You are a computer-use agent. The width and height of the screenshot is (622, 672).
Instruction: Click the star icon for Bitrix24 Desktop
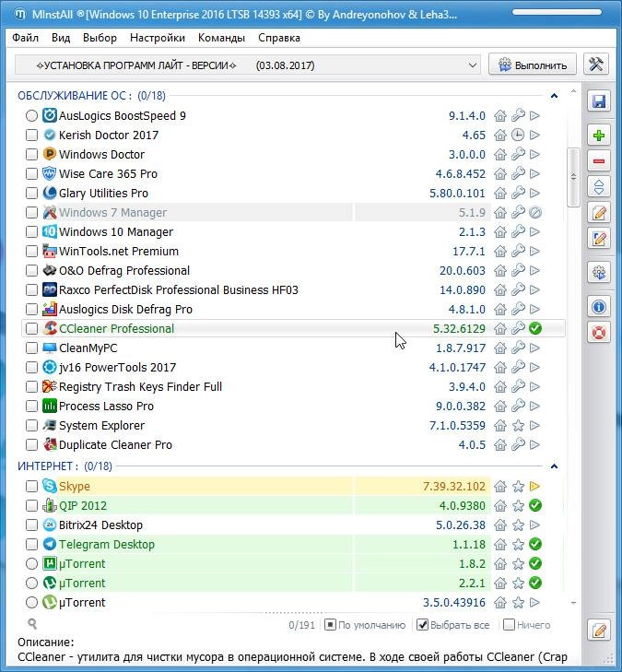coord(518,525)
